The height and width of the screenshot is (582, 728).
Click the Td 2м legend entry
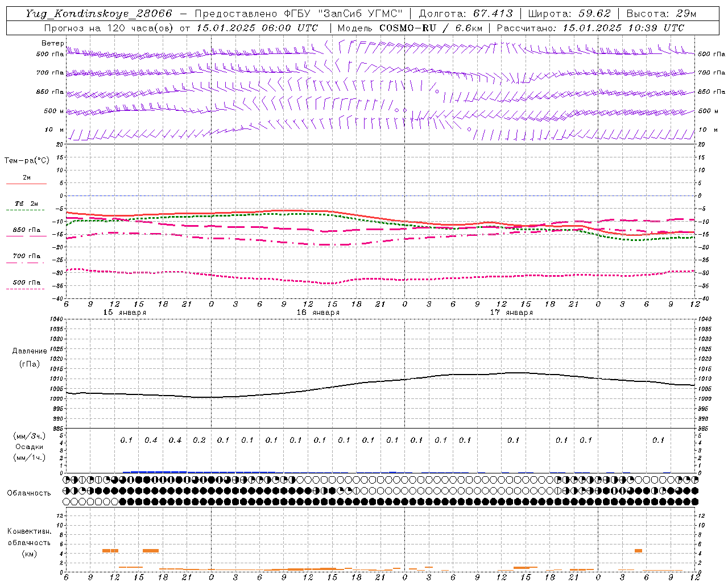[27, 203]
